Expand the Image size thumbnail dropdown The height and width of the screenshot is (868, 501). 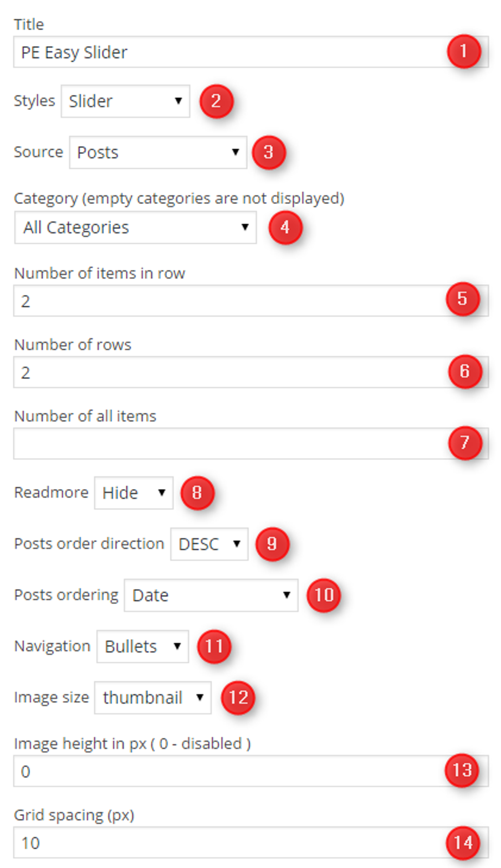click(152, 697)
